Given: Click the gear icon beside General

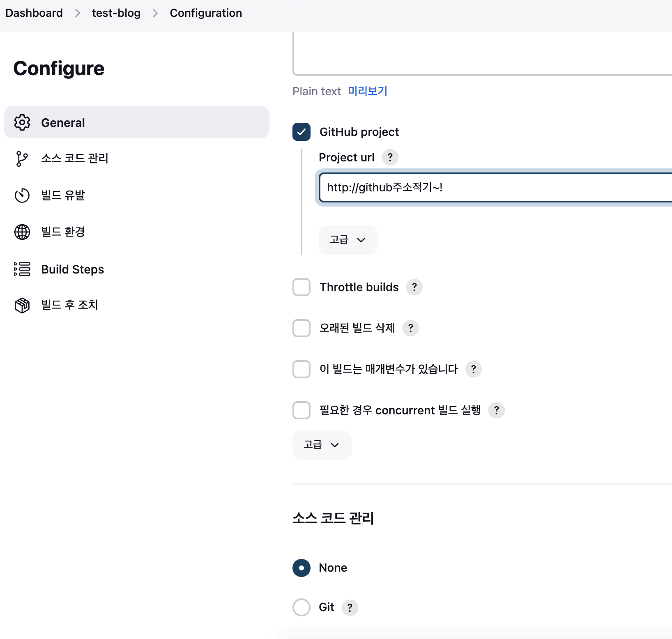Looking at the screenshot, I should pos(22,122).
